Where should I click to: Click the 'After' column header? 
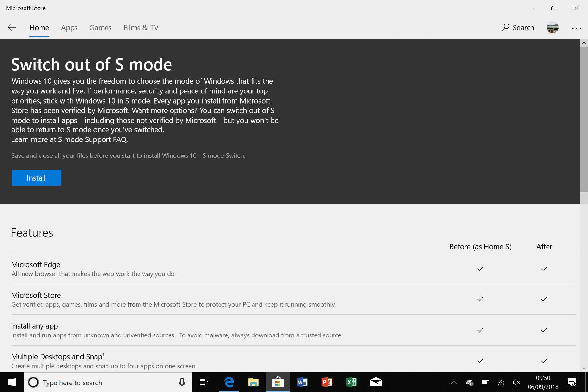pyautogui.click(x=544, y=247)
